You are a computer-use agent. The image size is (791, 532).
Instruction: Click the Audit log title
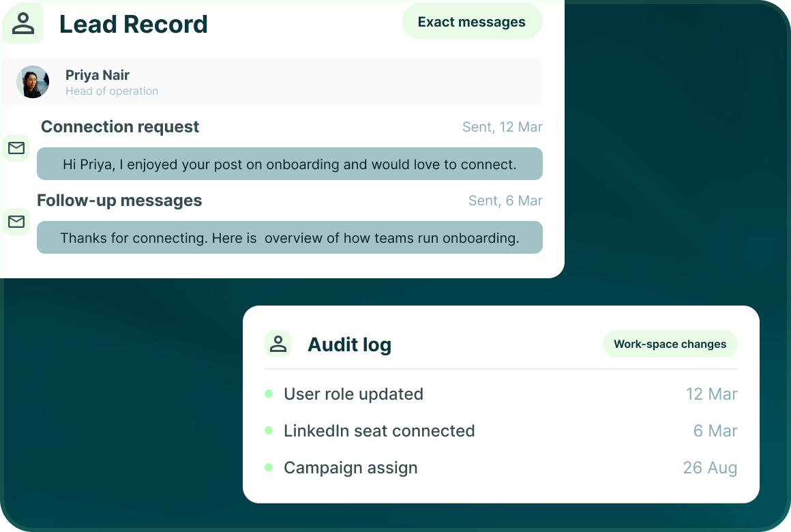pyautogui.click(x=350, y=344)
